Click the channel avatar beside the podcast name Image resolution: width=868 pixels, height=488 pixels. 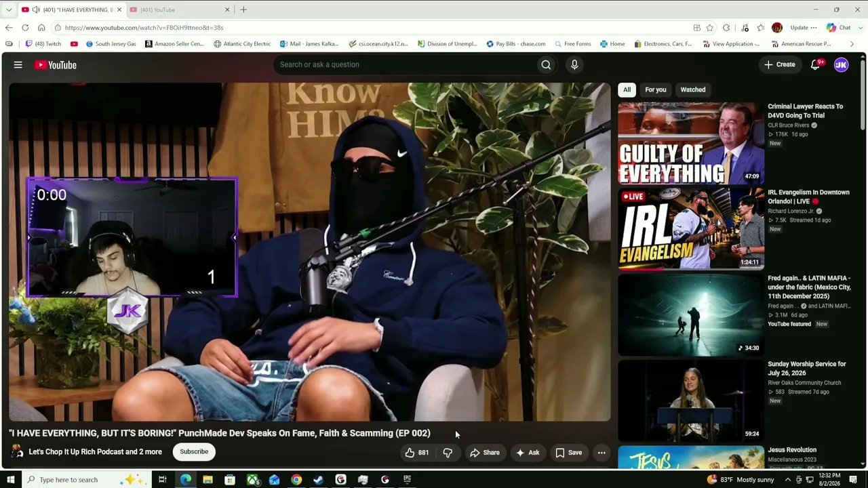point(17,452)
